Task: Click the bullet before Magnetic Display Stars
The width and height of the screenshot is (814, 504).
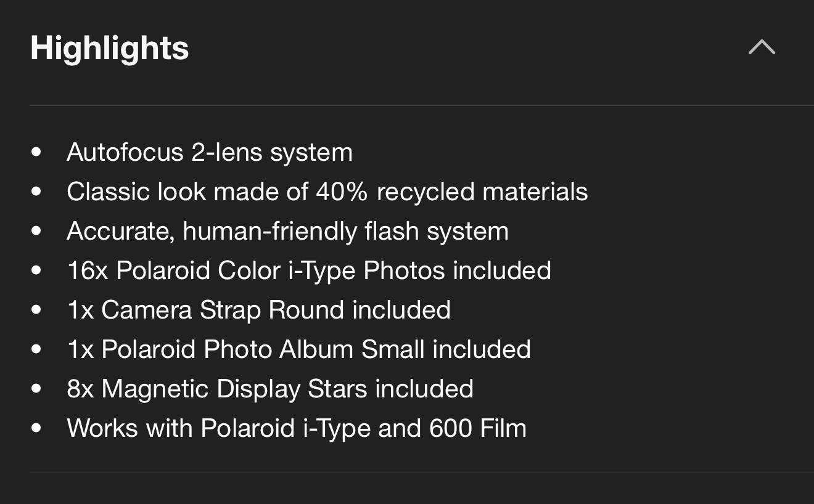Action: [x=36, y=389]
